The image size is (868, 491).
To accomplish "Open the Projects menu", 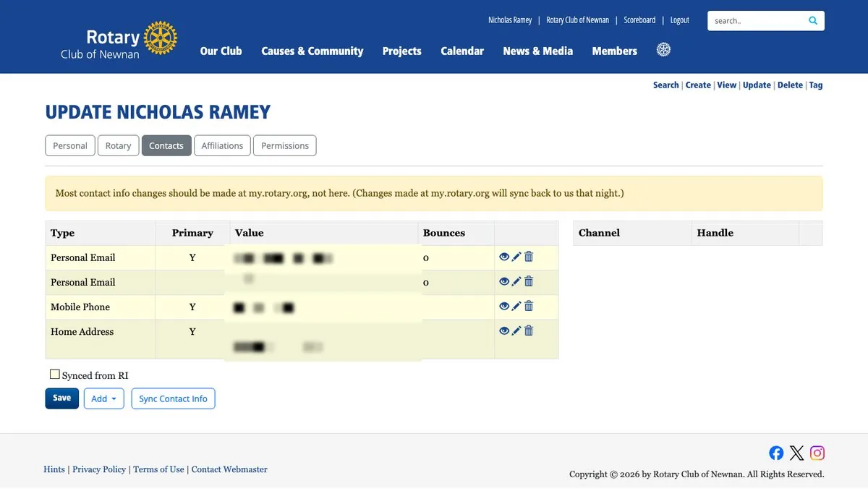I will (402, 51).
